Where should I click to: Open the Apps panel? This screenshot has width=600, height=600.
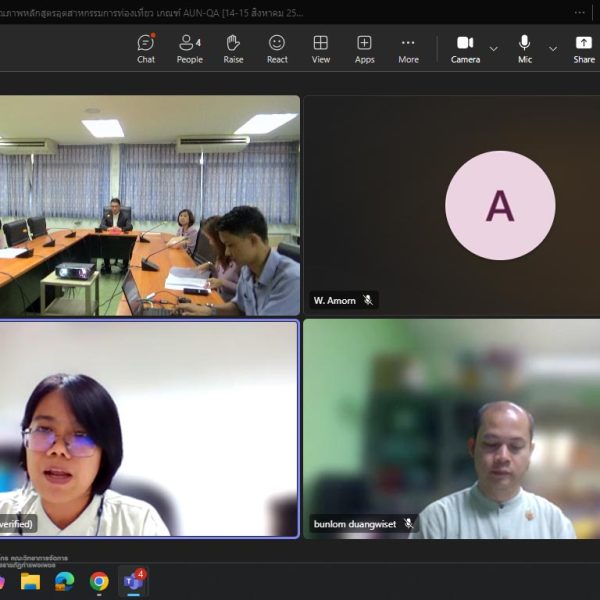coord(364,48)
